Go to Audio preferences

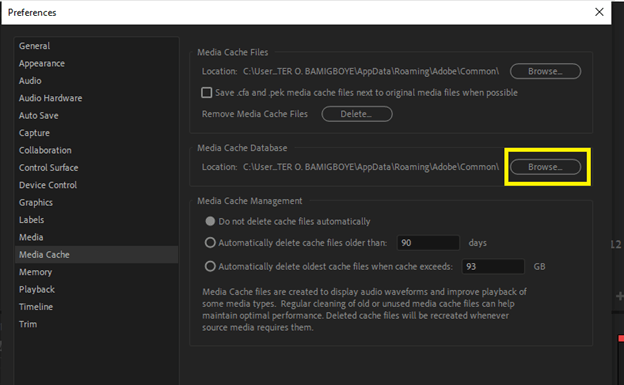(x=30, y=81)
